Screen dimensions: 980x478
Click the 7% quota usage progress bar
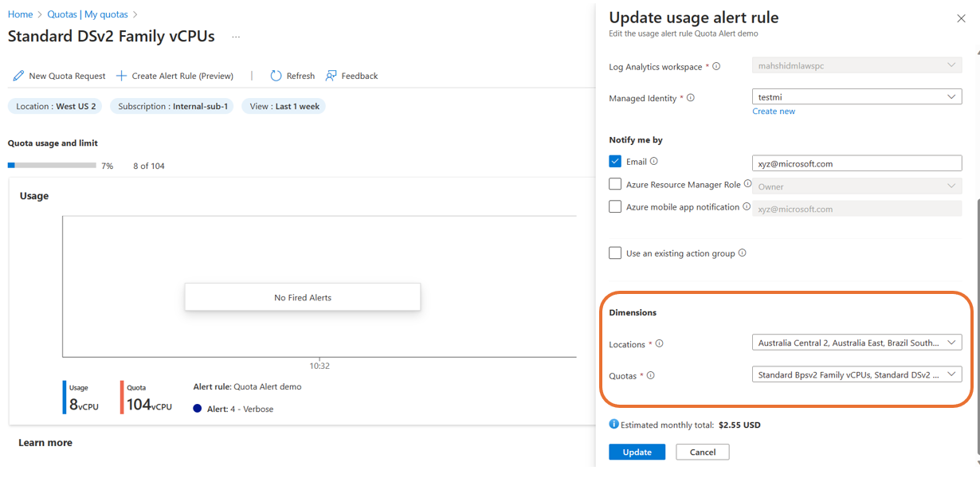(x=52, y=165)
